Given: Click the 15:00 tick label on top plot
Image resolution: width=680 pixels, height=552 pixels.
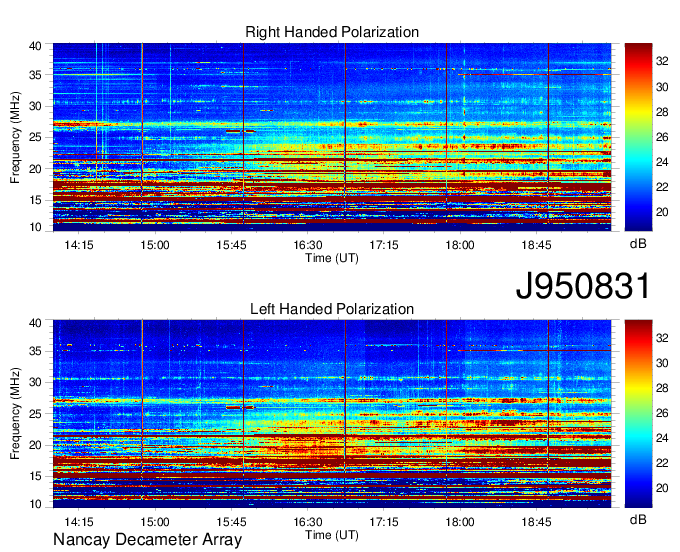Looking at the screenshot, I should coord(155,245).
